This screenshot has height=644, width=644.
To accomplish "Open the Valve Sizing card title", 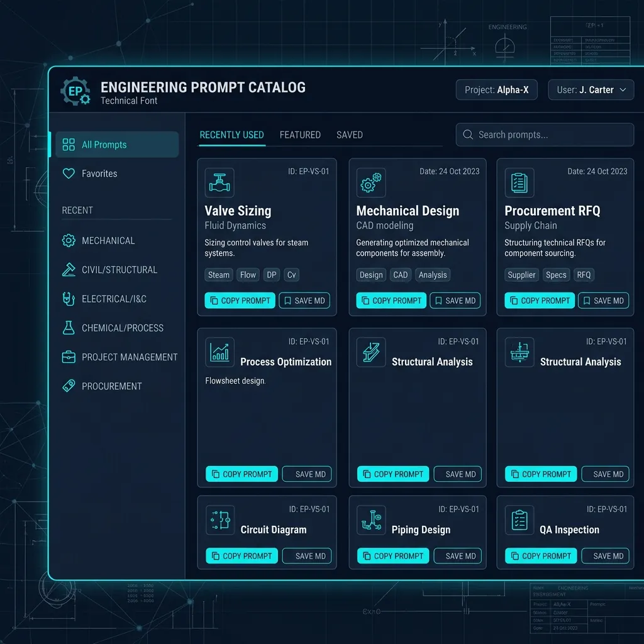I will coord(238,211).
